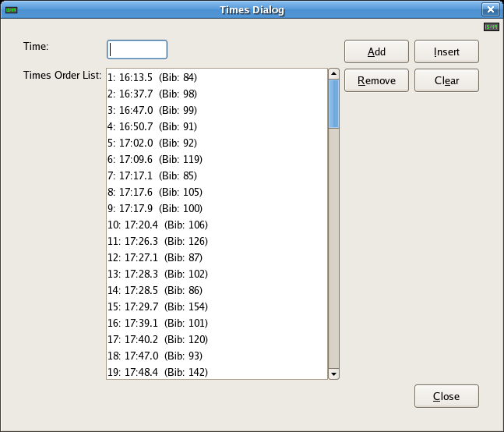The image size is (504, 432).
Task: Click the scrollbar down arrow
Action: [x=334, y=374]
